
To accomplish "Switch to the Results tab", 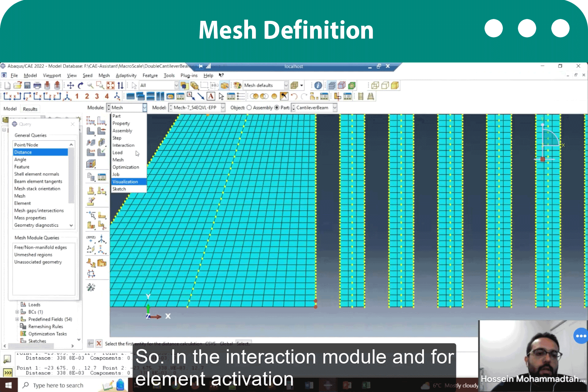I will click(x=30, y=109).
